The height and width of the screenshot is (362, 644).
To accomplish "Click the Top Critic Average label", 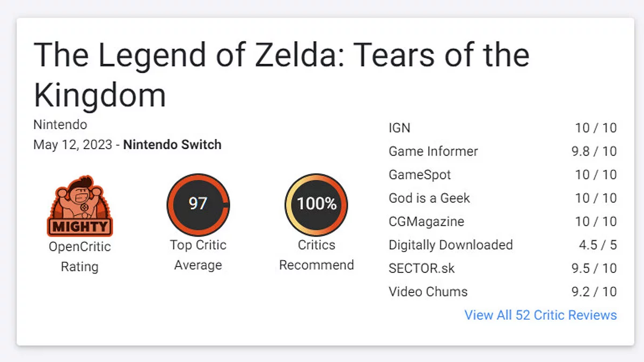I will click(198, 255).
